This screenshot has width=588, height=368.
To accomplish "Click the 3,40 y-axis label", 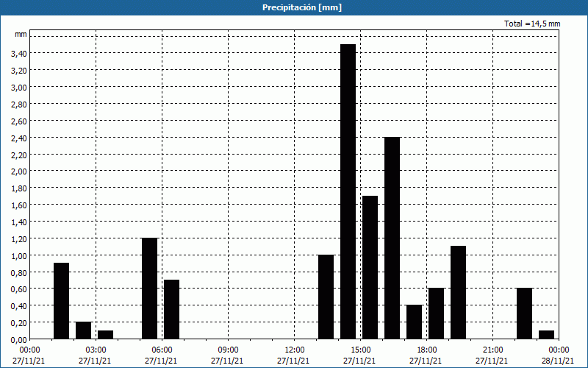I will (x=19, y=54).
